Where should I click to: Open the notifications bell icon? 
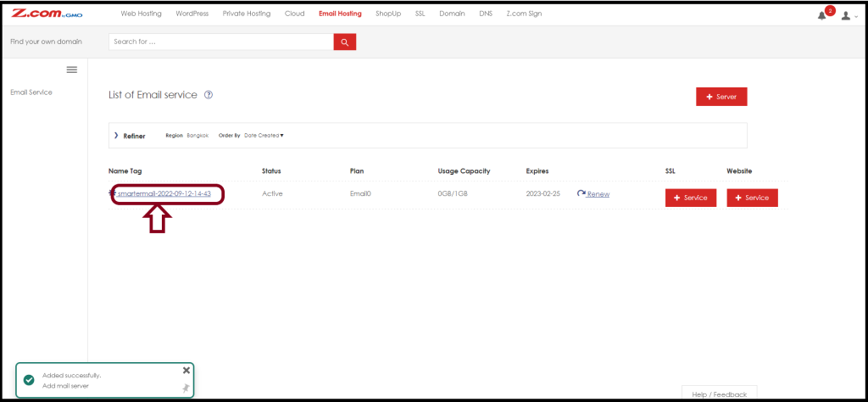821,15
